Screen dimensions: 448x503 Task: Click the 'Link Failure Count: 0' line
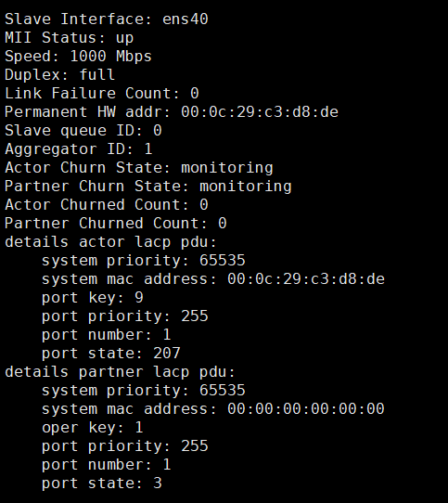(102, 94)
